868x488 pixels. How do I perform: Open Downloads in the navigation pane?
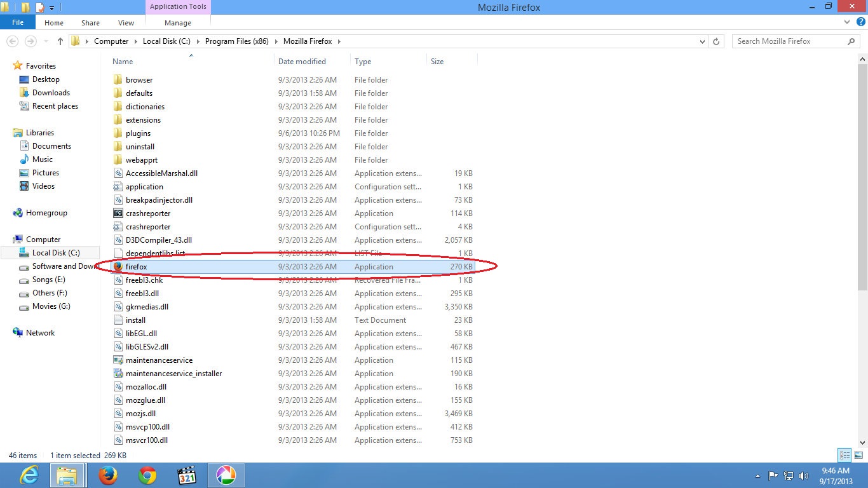tap(51, 93)
